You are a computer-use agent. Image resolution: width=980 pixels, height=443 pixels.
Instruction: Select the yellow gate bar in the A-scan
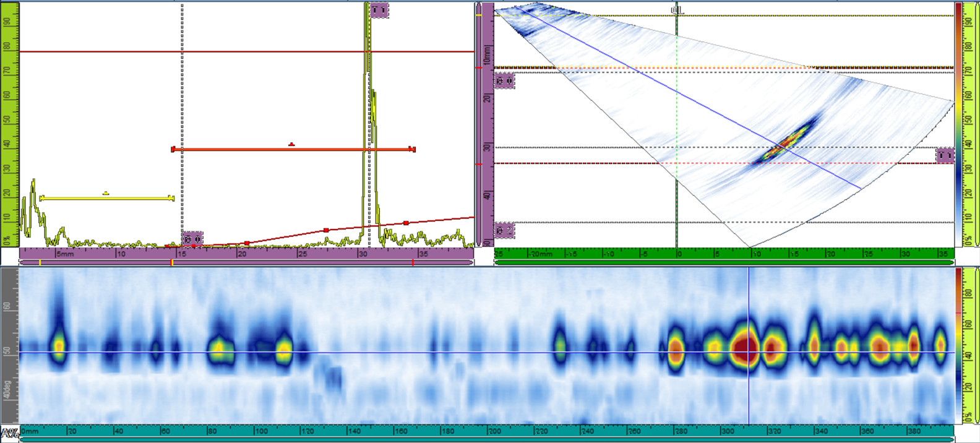(106, 198)
